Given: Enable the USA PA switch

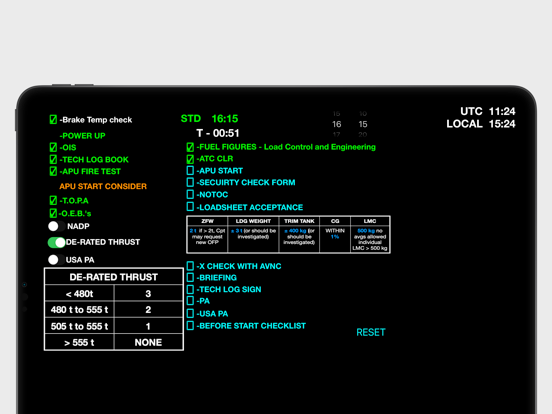Looking at the screenshot, I should [x=57, y=260].
